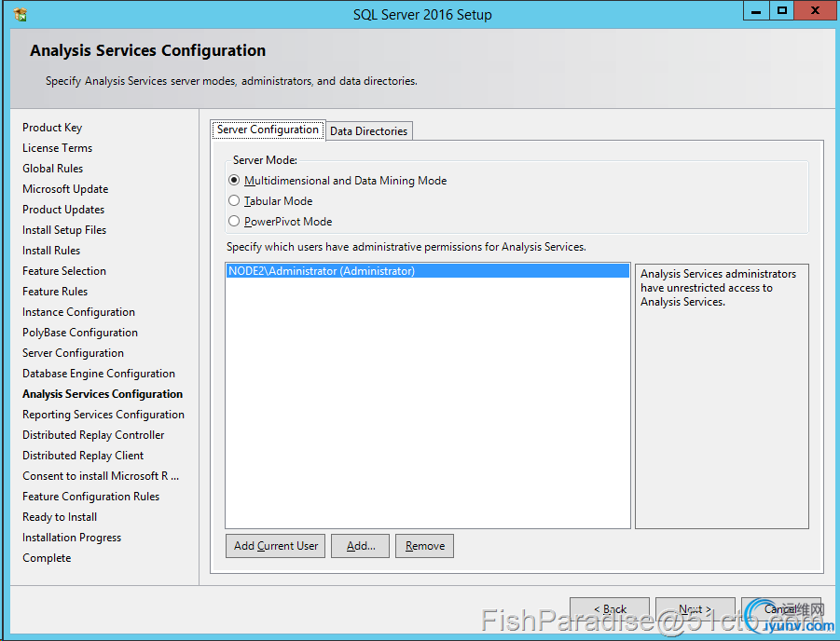Open the Server Configuration tab
The width and height of the screenshot is (840, 641).
coord(268,130)
